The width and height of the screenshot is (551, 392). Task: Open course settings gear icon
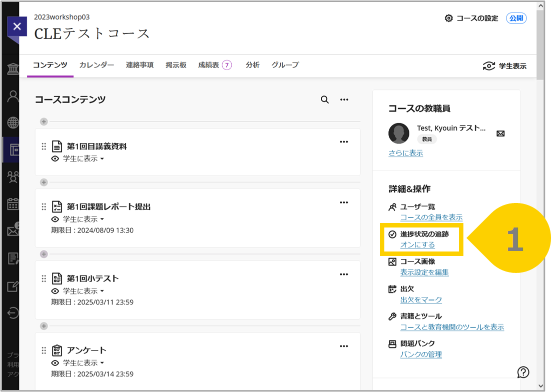coord(448,18)
